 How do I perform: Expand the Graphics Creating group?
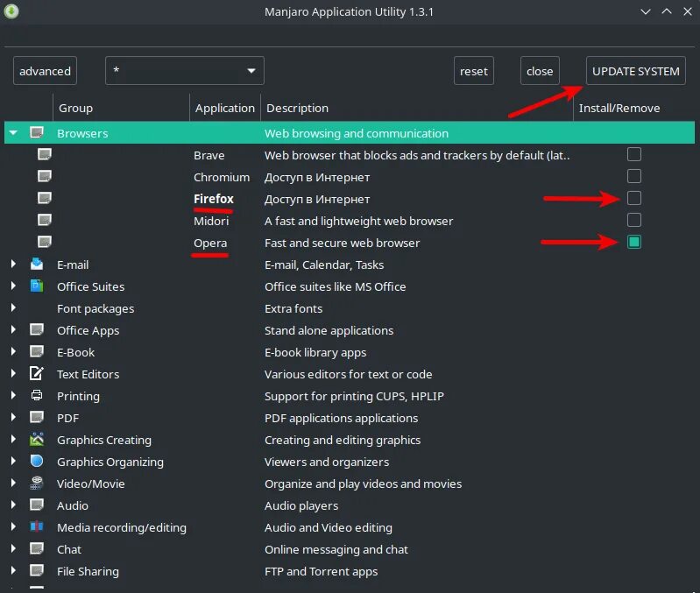tap(13, 439)
